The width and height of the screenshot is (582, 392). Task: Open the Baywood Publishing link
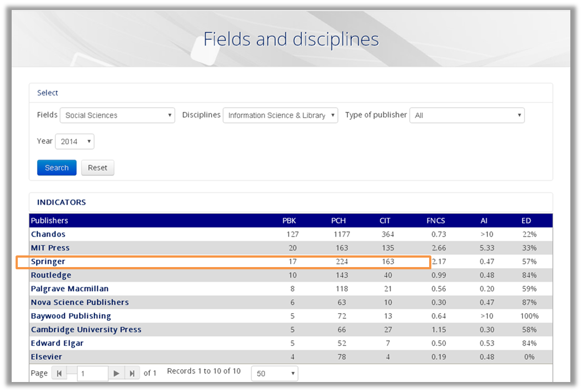point(71,316)
